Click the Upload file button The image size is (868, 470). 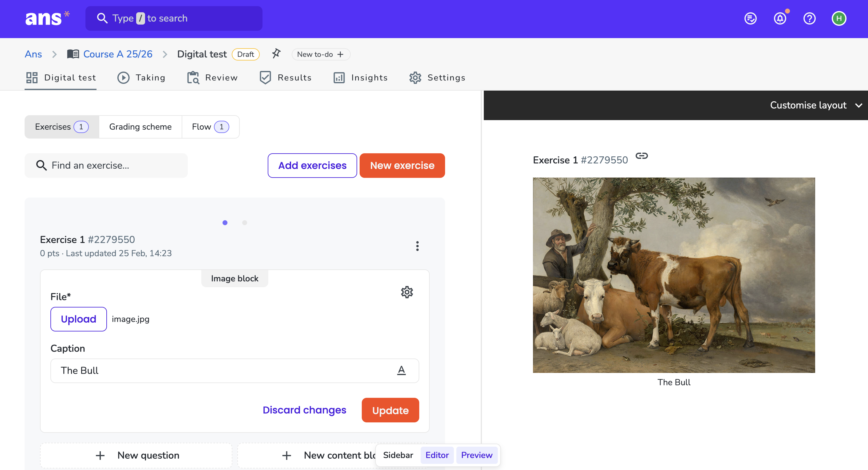tap(78, 319)
